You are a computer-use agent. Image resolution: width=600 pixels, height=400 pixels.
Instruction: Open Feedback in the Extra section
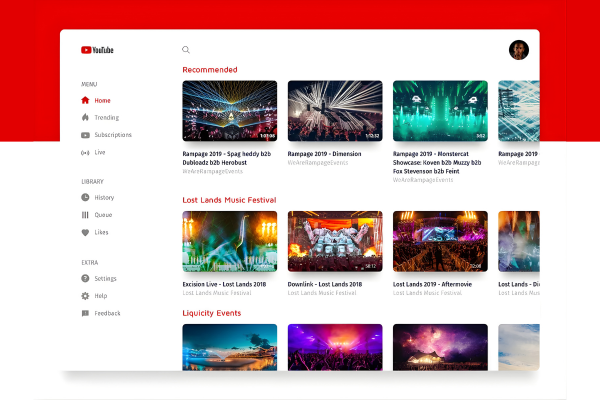click(x=107, y=313)
